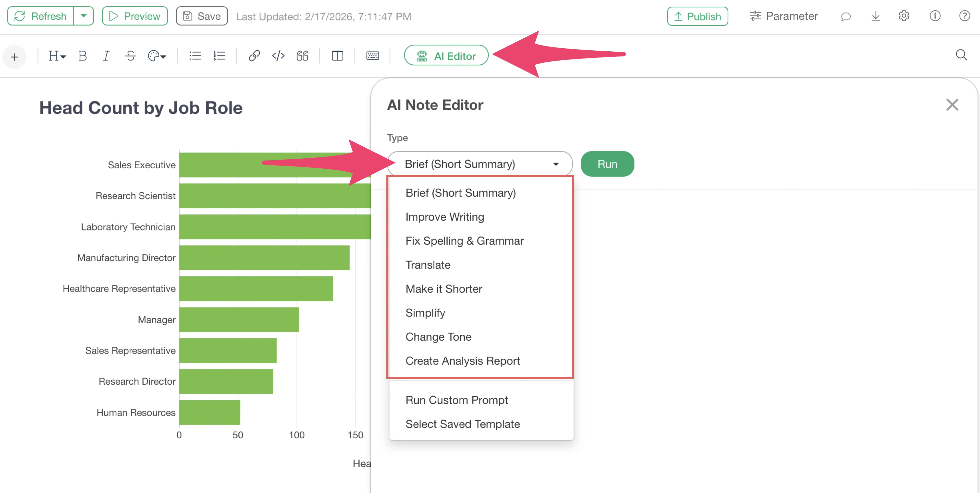The height and width of the screenshot is (493, 980).
Task: Select Run Custom Prompt option
Action: (x=457, y=400)
